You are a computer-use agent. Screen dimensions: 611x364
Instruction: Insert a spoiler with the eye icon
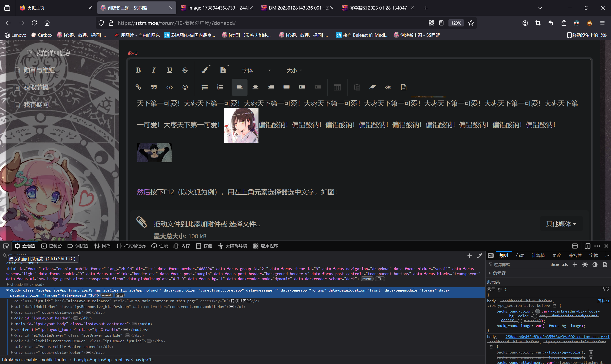click(x=388, y=87)
